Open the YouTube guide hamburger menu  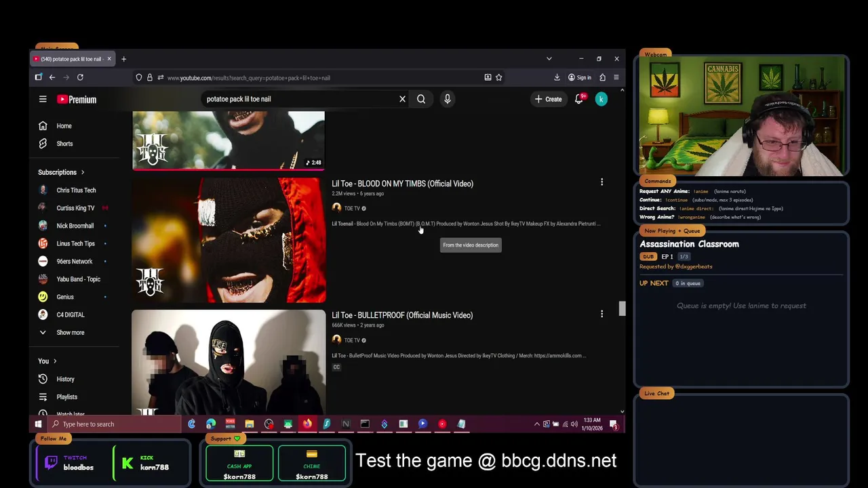pyautogui.click(x=43, y=99)
